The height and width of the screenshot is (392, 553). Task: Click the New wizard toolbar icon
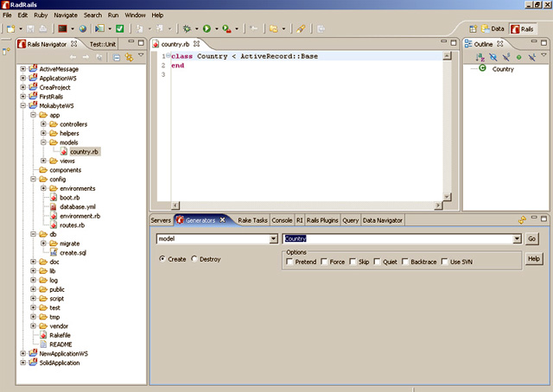11,28
